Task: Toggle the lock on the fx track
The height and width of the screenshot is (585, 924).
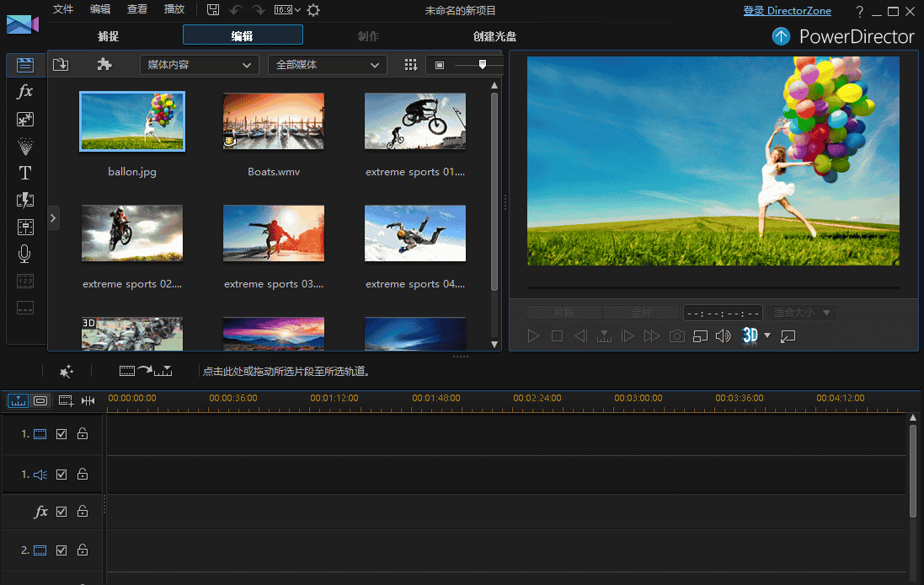Action: point(83,512)
